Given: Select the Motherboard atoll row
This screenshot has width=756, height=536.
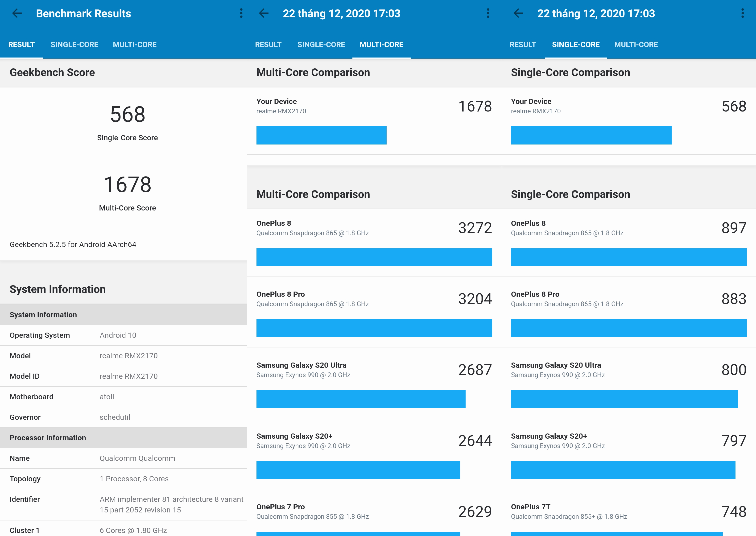Looking at the screenshot, I should pos(124,397).
